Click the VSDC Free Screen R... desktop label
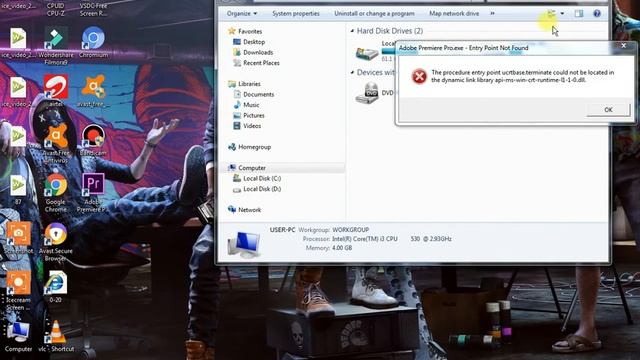640x360 pixels. point(93,9)
